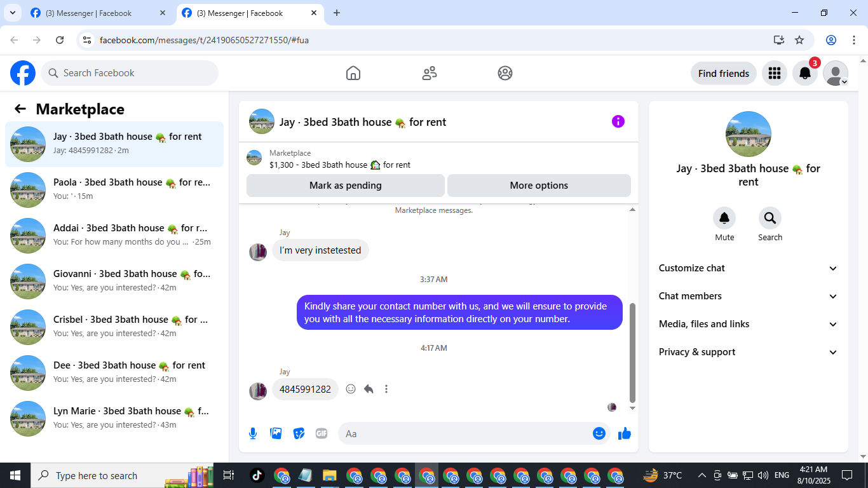
Task: Close the active Messenger tab
Action: (x=314, y=13)
